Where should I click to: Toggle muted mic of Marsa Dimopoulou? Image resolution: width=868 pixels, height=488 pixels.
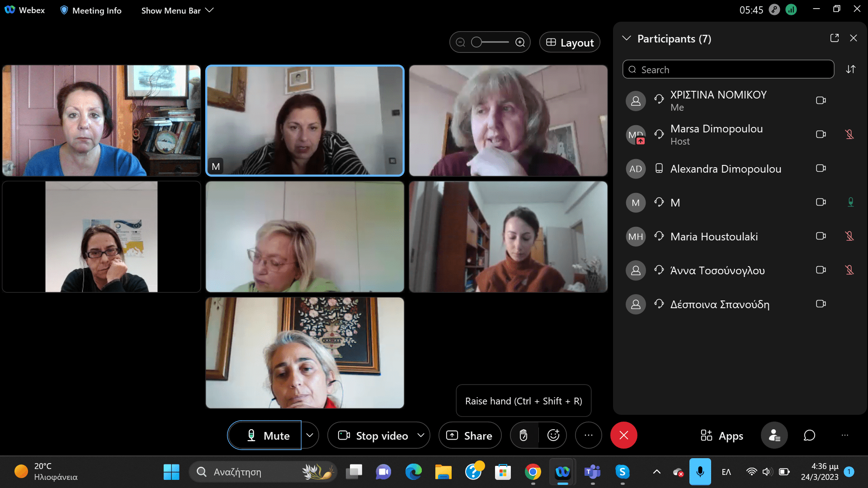[849, 134]
